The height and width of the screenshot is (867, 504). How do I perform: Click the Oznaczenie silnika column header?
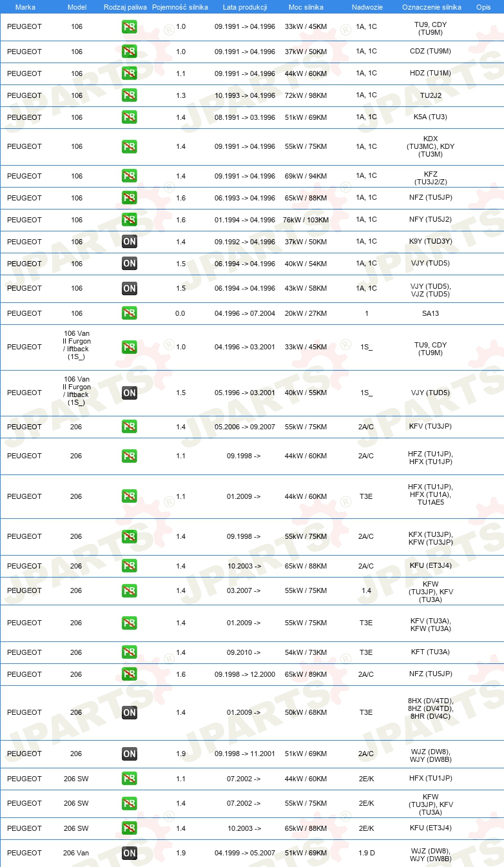[x=431, y=6]
